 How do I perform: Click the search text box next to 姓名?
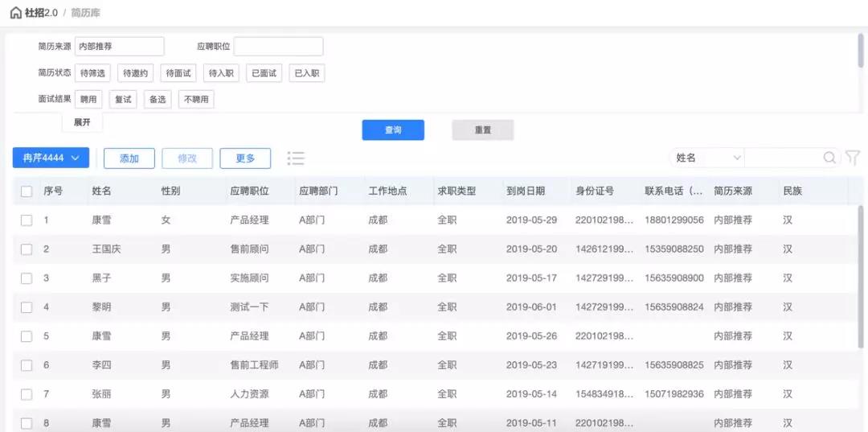(784, 158)
